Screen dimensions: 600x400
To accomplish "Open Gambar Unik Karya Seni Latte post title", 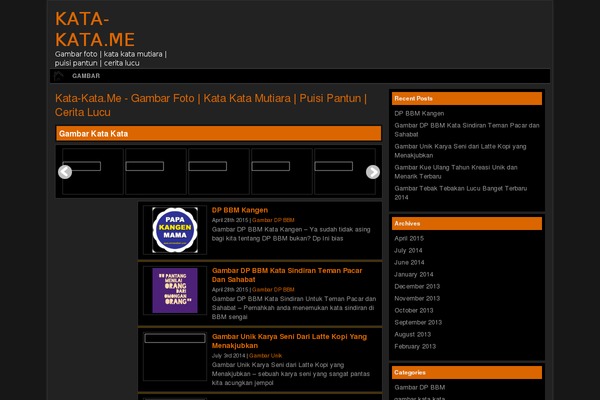I will coord(289,341).
